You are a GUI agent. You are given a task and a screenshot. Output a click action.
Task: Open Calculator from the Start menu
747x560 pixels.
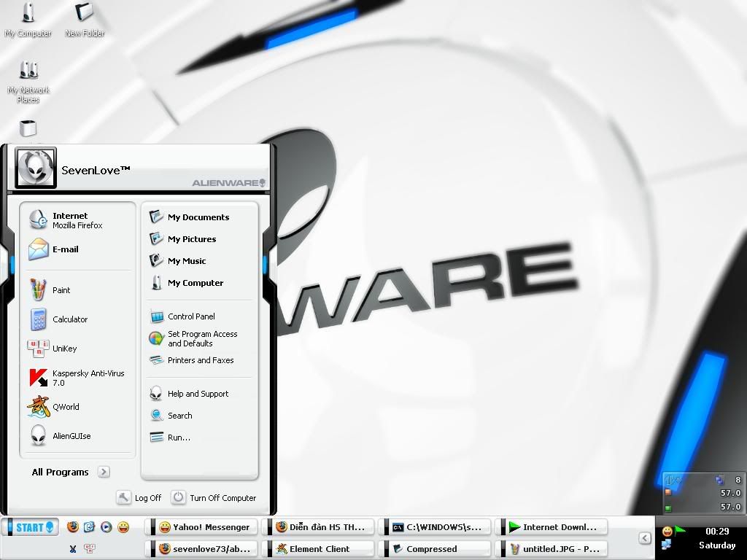tap(77, 319)
